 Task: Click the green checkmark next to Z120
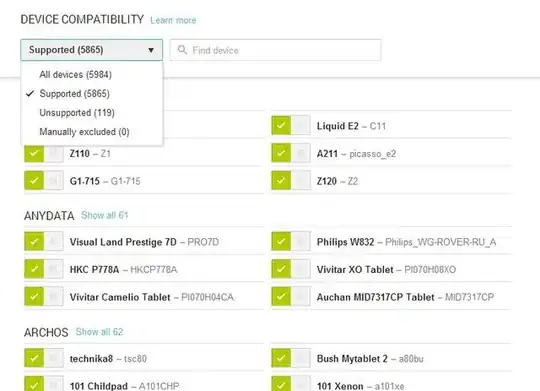click(281, 181)
